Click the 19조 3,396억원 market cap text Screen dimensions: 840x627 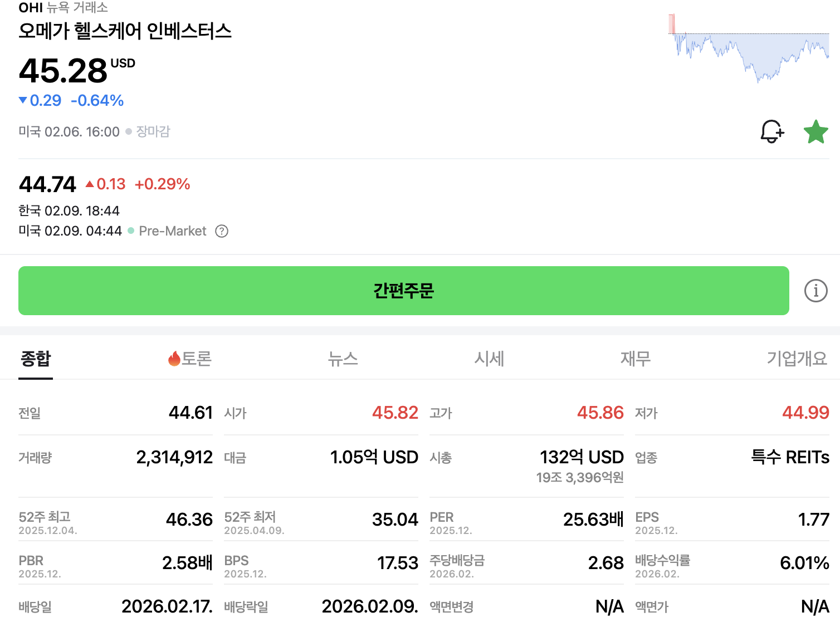580,478
